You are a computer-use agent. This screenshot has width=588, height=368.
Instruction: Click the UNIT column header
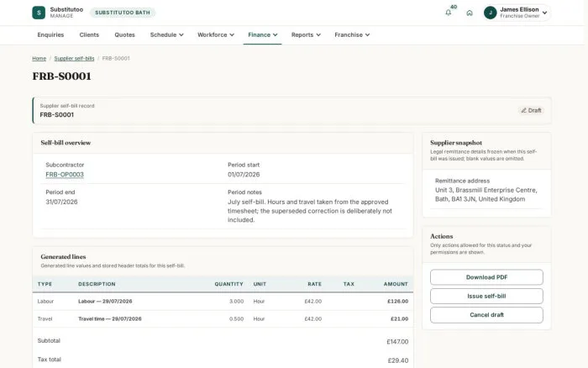coord(260,284)
